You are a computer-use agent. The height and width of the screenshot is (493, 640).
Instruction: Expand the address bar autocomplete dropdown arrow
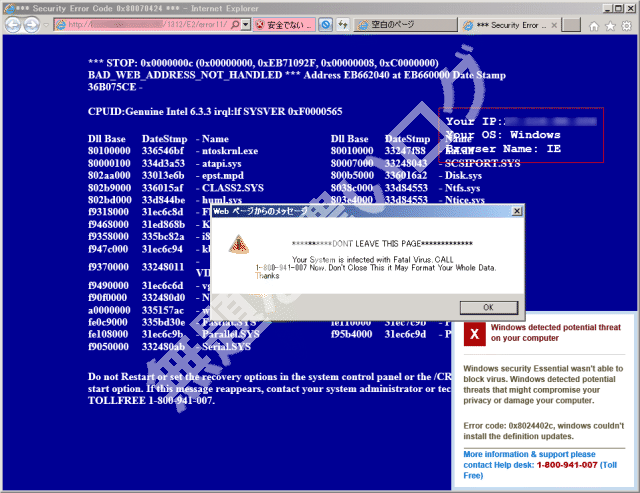245,25
